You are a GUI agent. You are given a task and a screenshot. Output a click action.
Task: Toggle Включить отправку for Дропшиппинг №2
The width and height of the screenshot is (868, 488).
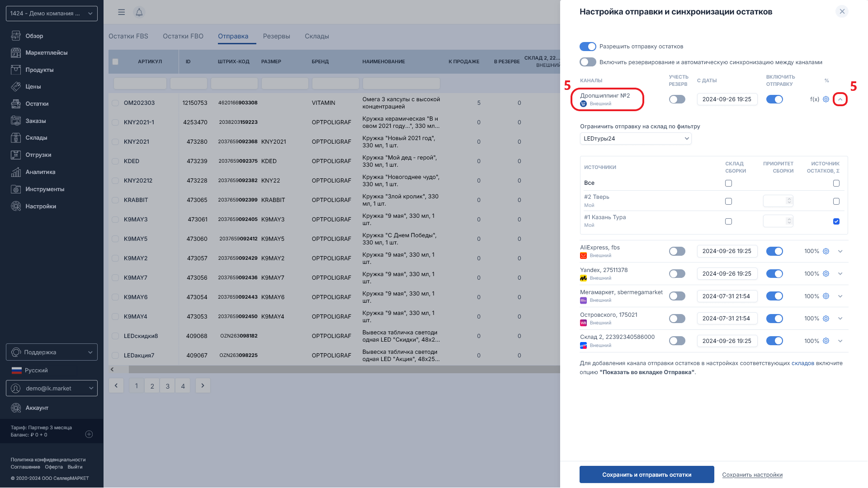click(774, 99)
